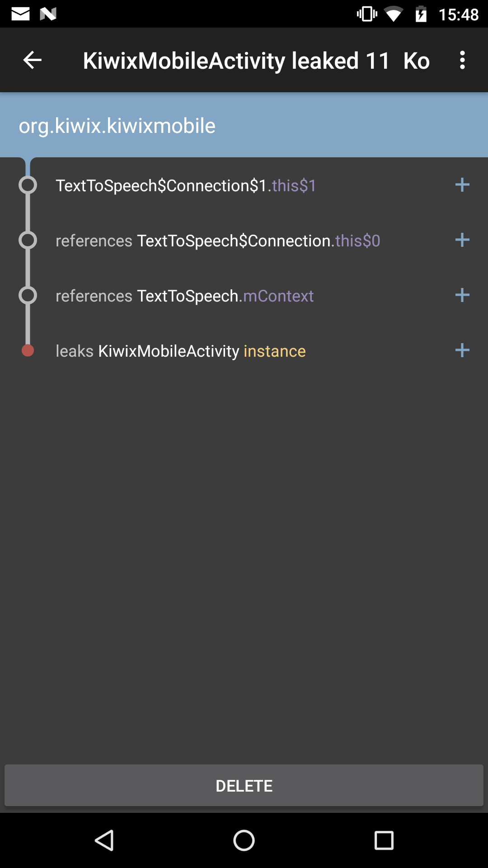Tap the red leak endpoint dot marker
Image resolution: width=488 pixels, height=868 pixels.
(28, 350)
